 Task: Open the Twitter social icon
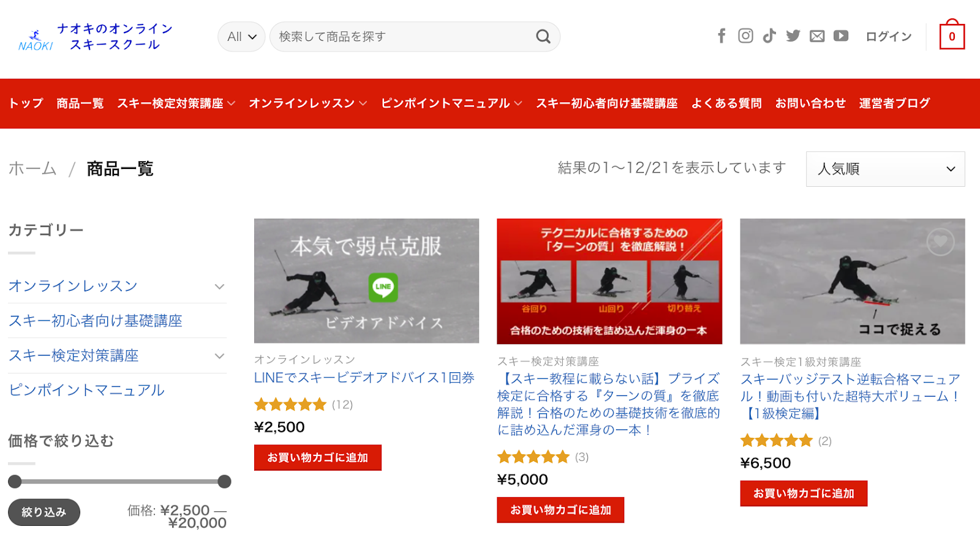793,36
